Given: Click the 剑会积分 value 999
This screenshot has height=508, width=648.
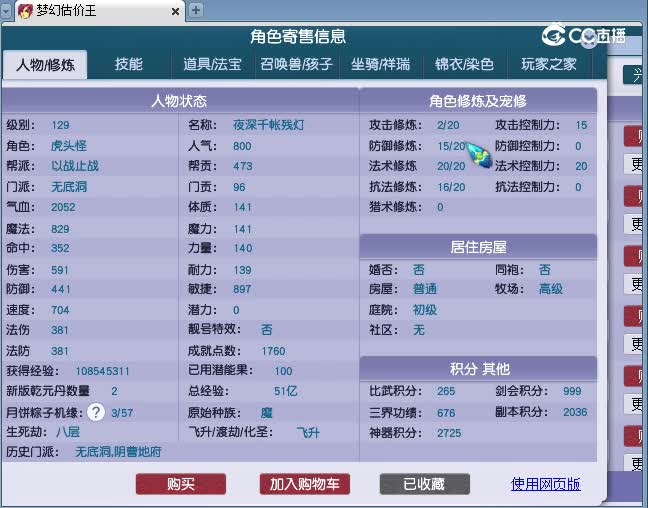Looking at the screenshot, I should click(572, 391).
